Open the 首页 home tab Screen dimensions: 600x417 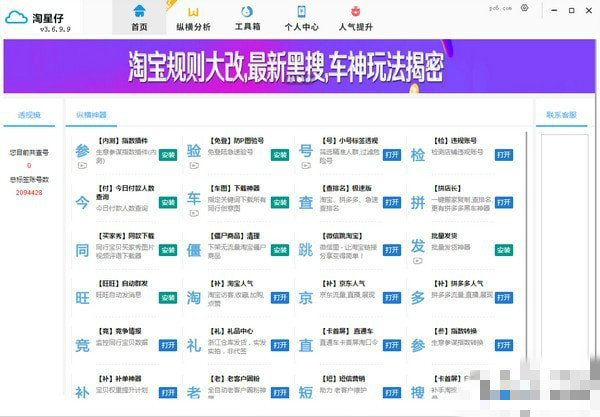click(x=139, y=18)
